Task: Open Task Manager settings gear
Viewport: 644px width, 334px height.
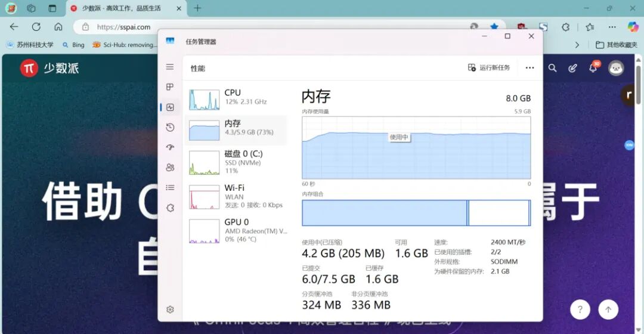Action: 170,310
